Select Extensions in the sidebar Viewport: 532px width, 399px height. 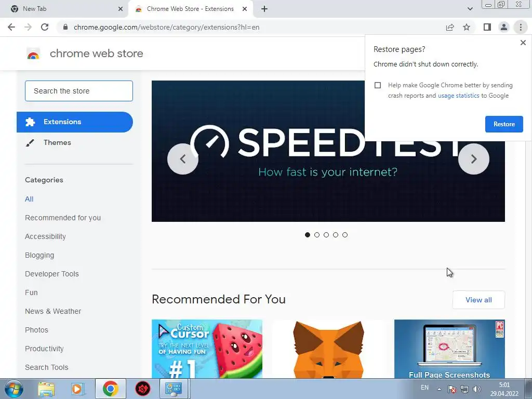[75, 122]
